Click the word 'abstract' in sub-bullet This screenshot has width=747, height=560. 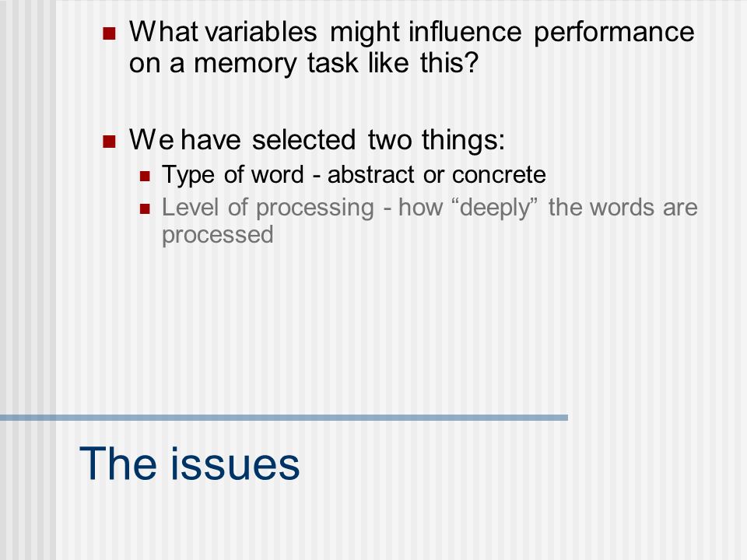click(372, 175)
